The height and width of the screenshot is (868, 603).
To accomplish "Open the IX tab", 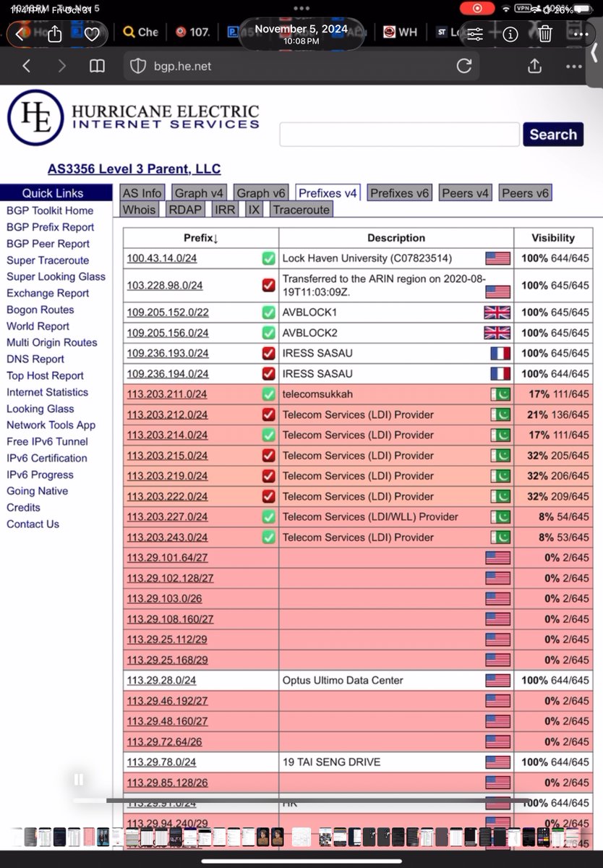I will click(x=253, y=210).
